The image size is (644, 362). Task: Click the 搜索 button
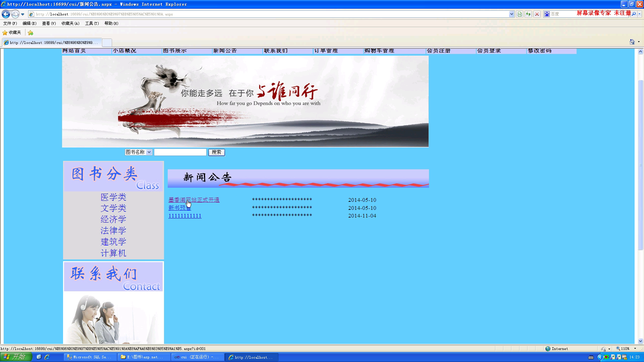[217, 152]
